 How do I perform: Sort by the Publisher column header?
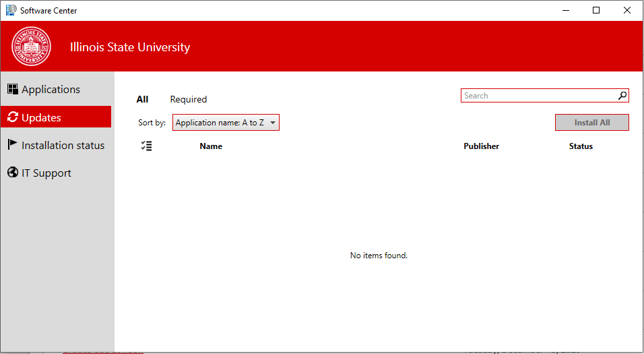point(482,146)
